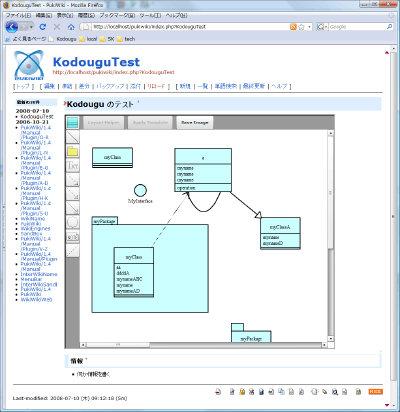This screenshot has height=412, width=400.
Task: Click the footer help icon
Action: pyautogui.click(x=358, y=392)
